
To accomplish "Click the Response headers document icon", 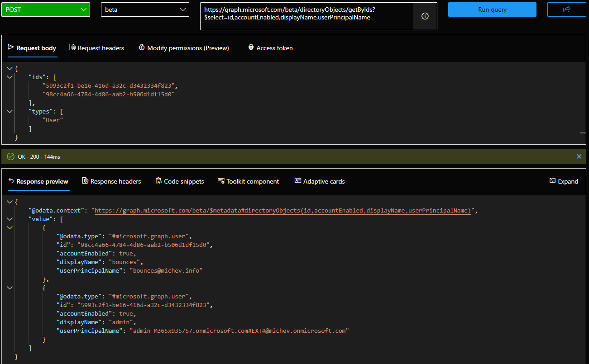I will pyautogui.click(x=85, y=181).
